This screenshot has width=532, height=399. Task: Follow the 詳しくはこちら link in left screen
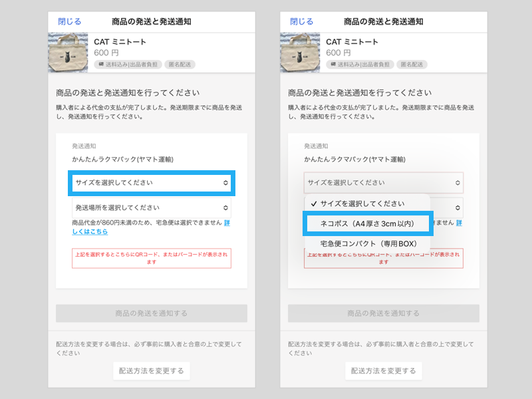(x=90, y=231)
